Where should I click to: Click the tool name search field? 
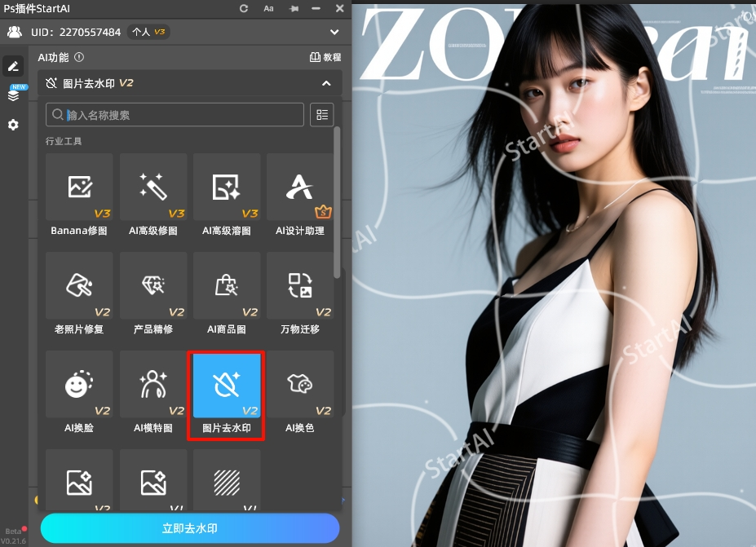coord(175,115)
